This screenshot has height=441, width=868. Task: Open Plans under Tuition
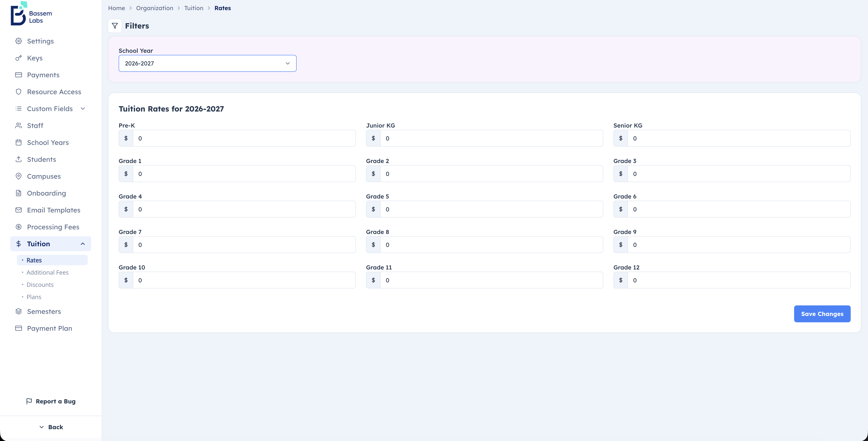[x=52, y=297]
